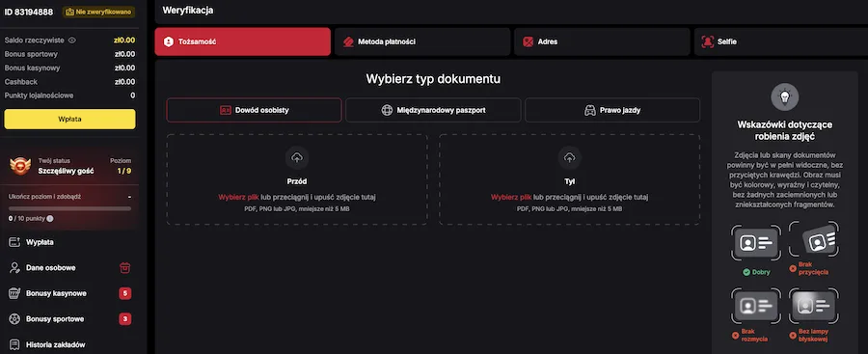Click the Przód upload cloud icon
The width and height of the screenshot is (868, 354).
click(297, 158)
